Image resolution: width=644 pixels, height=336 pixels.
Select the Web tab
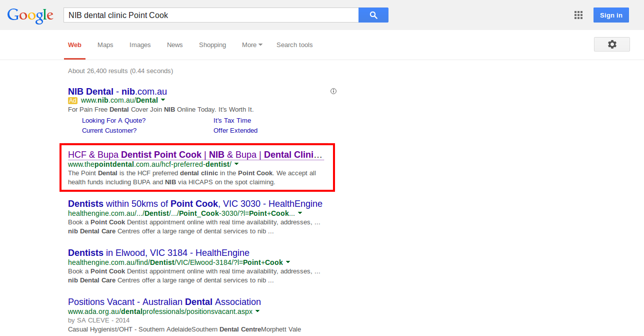(74, 45)
